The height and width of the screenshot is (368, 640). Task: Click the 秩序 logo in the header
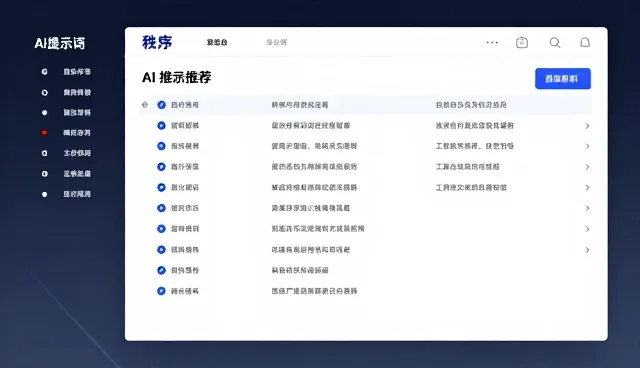(x=157, y=42)
